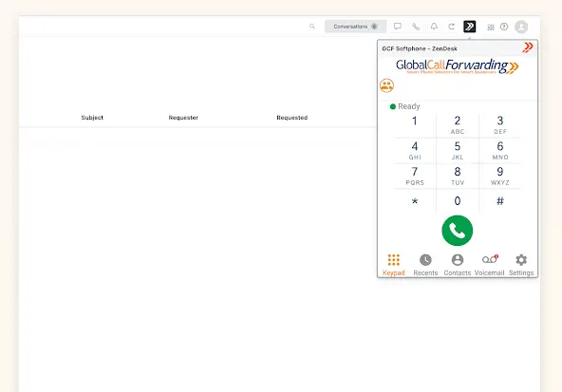This screenshot has width=562, height=392.
Task: Switch to the Recents tab
Action: tap(425, 265)
